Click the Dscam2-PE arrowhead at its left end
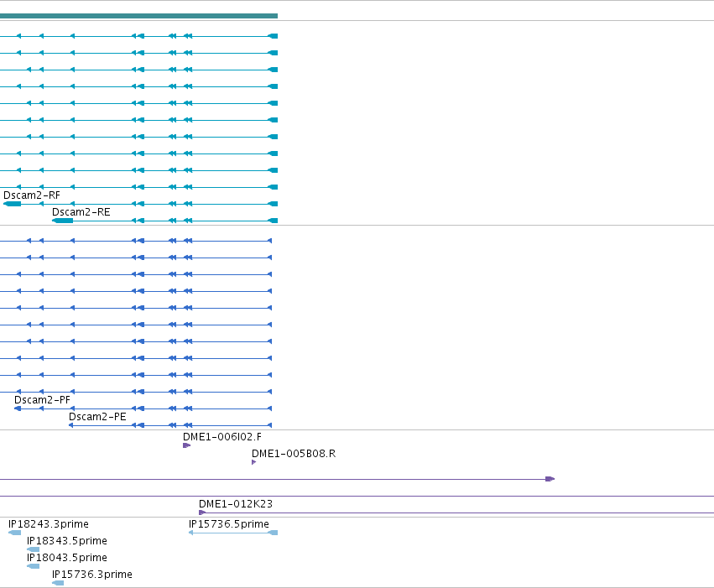This screenshot has width=714, height=588. [71, 425]
